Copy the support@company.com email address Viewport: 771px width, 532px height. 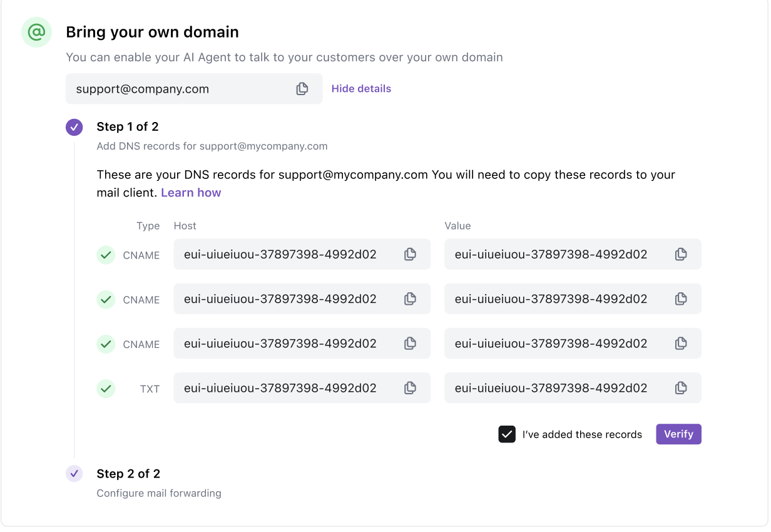pos(302,89)
